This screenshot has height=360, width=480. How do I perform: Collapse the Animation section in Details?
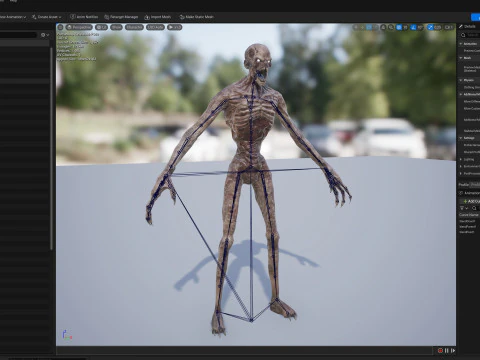[461, 44]
